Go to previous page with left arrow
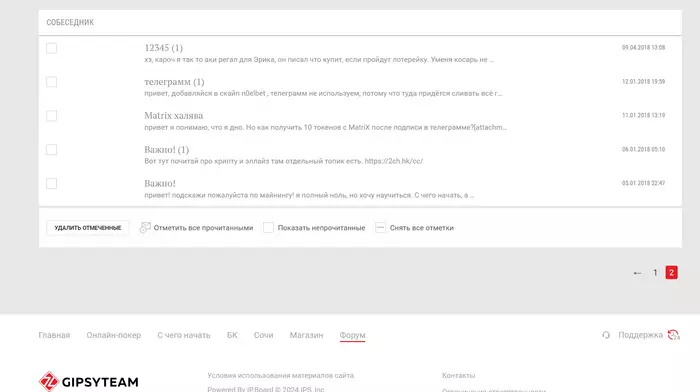Viewport: 700px width, 392px height. 638,273
